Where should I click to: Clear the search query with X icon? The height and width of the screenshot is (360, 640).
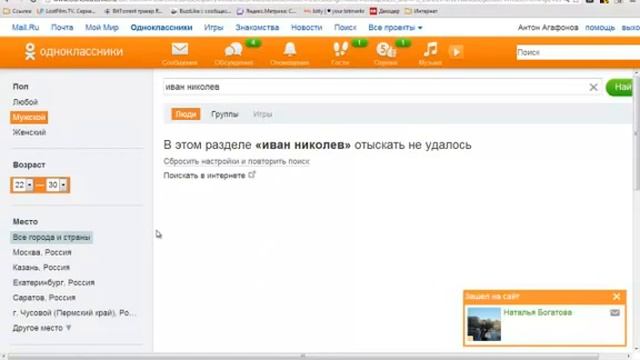tap(593, 87)
